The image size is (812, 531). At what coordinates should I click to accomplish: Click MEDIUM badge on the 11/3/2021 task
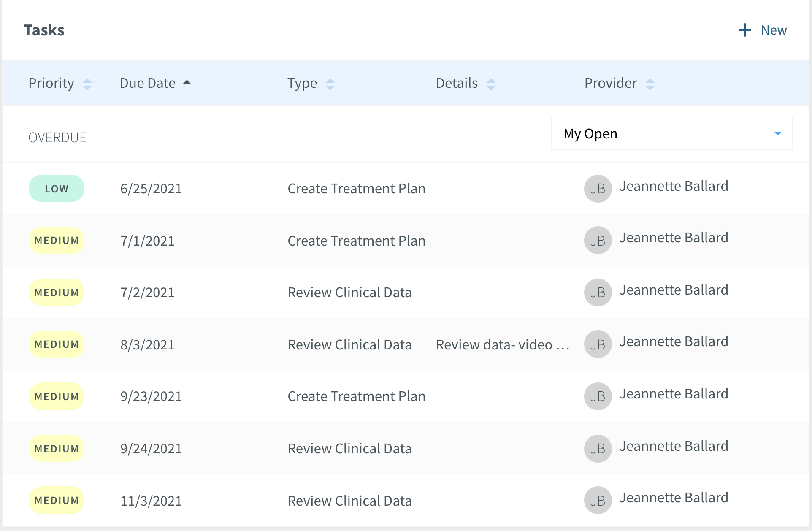click(x=57, y=501)
